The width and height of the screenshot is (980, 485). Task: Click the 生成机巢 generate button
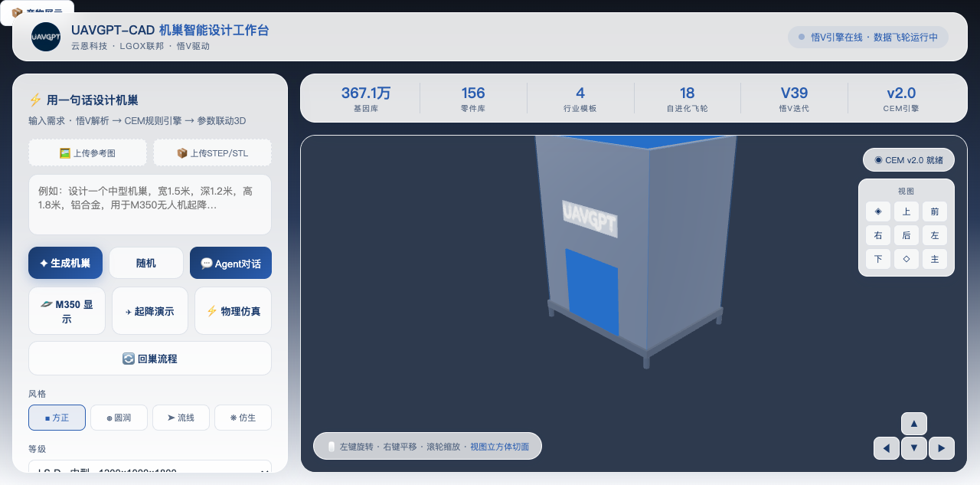click(x=66, y=263)
